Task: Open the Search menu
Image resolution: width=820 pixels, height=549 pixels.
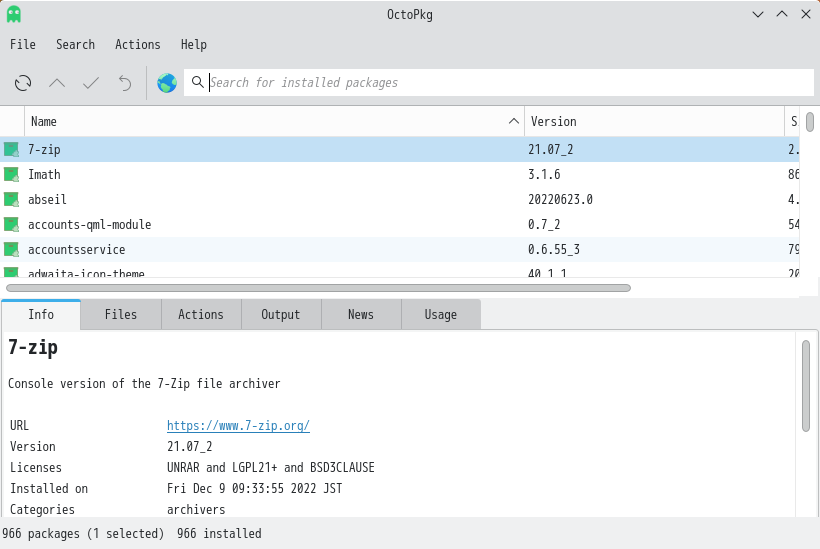Action: (x=75, y=44)
